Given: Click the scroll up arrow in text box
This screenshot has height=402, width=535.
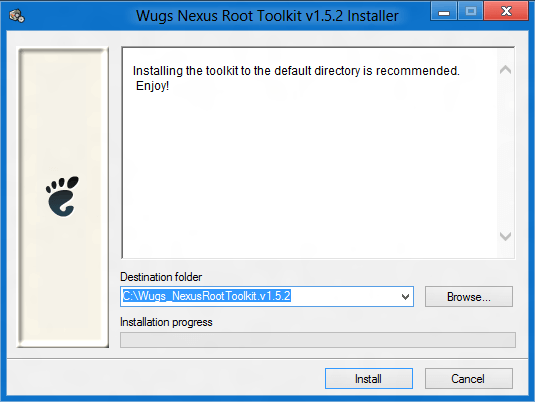Looking at the screenshot, I should [505, 70].
